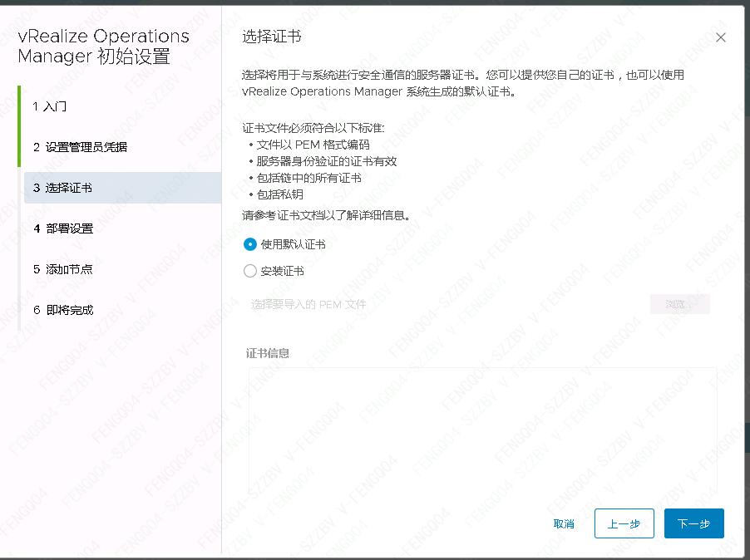
Task: Click the vRealize Operations Manager 初始设置 title
Action: click(x=103, y=46)
